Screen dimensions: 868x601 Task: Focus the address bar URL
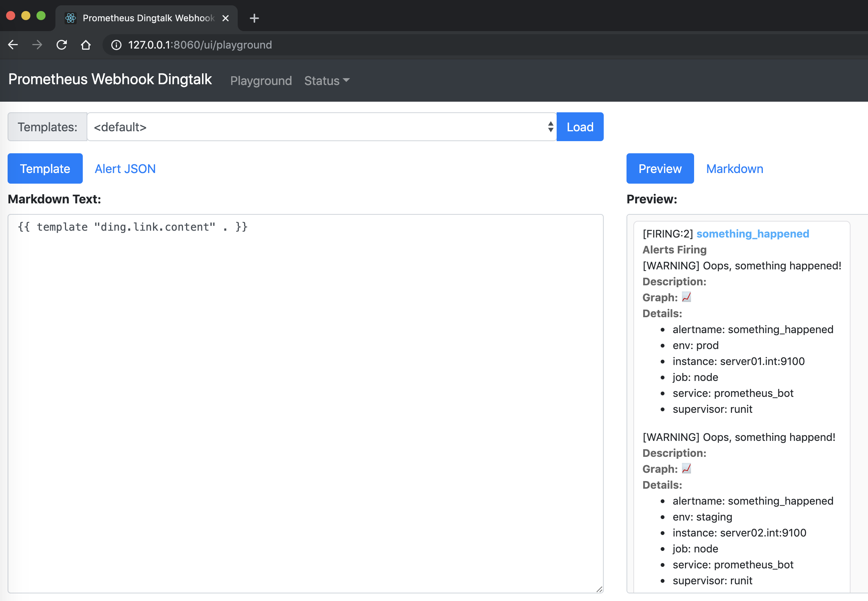[x=200, y=45]
